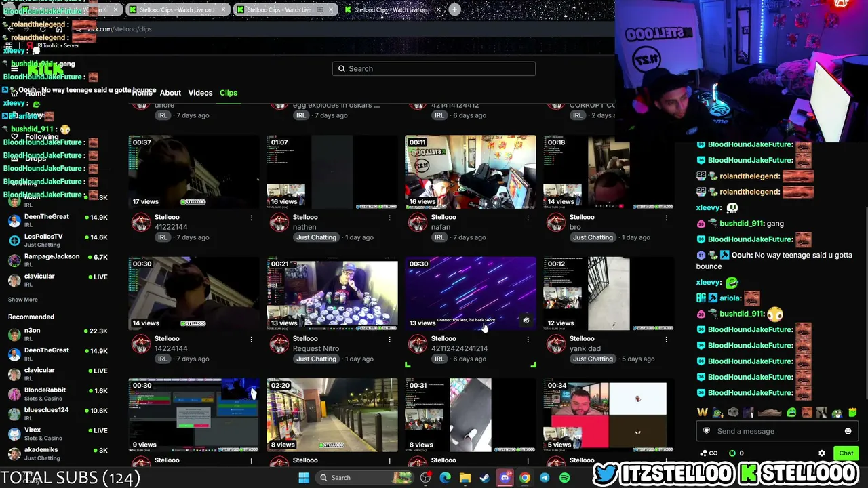Click akademiks avatar in Recommended list
The width and height of the screenshot is (868, 488).
pos(14,453)
